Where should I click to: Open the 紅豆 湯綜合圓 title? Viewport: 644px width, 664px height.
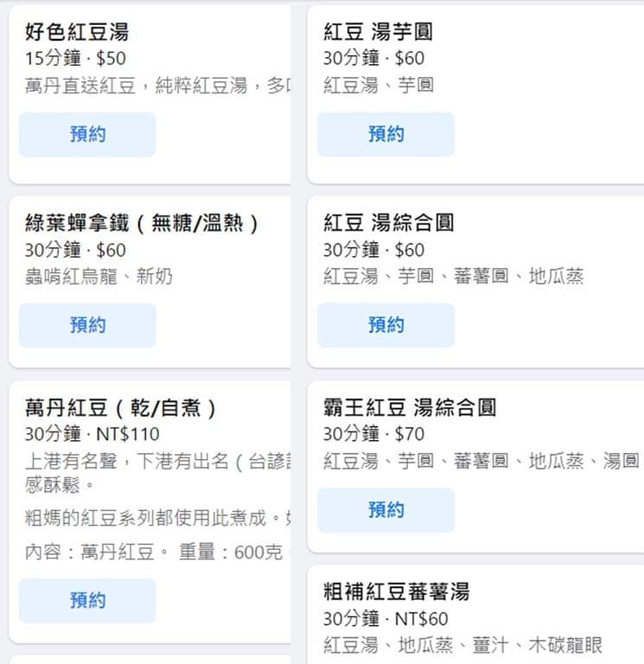pos(389,223)
